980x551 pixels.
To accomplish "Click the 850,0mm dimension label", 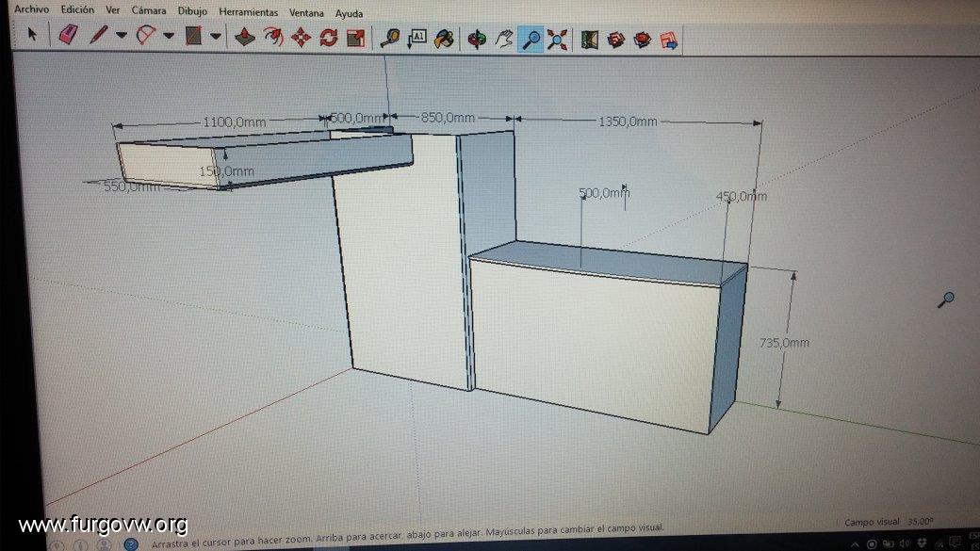I will (448, 118).
